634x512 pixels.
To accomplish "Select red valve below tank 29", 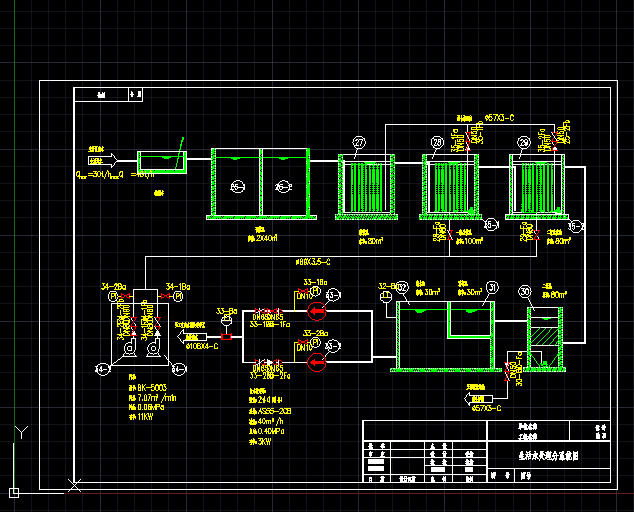I will tap(537, 235).
